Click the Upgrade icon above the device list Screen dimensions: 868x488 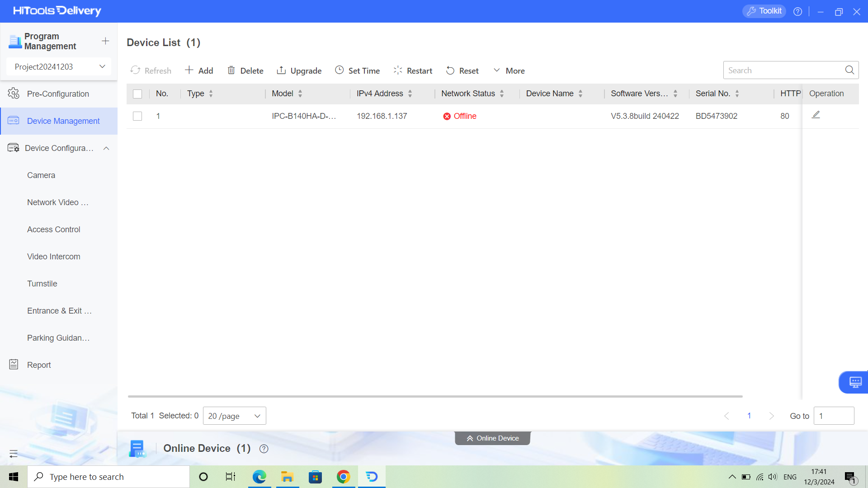pyautogui.click(x=282, y=70)
